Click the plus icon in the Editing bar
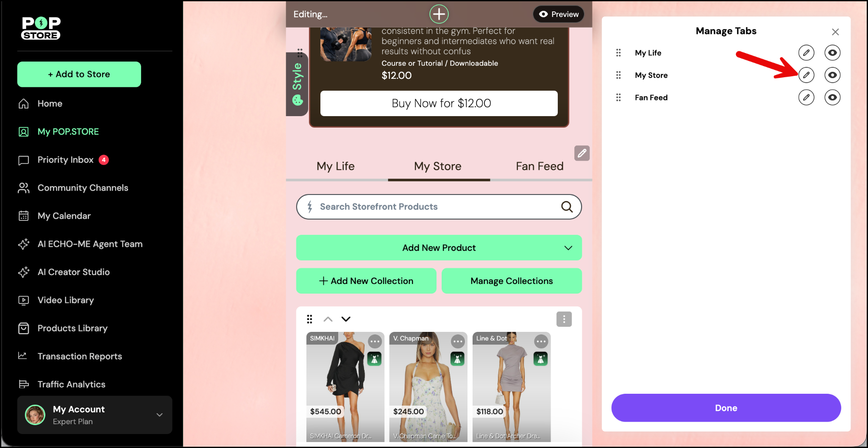 [439, 14]
